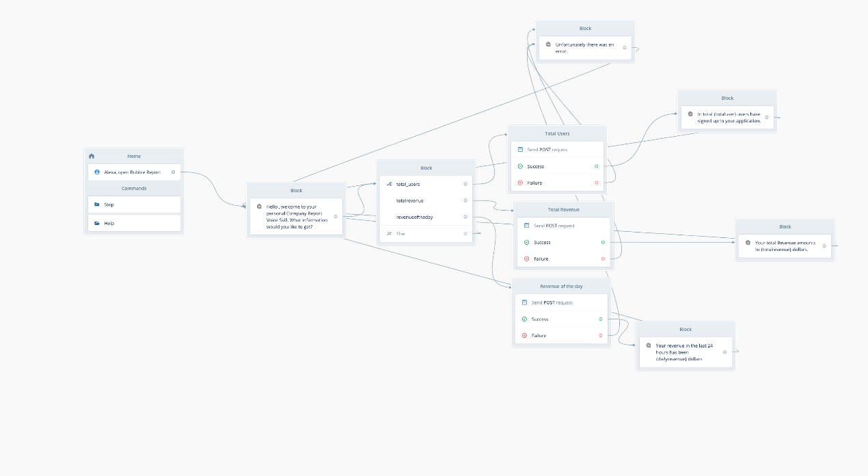The image size is (868, 476).
Task: Click the intent arrow icon beside total_users
Action: pos(389,184)
